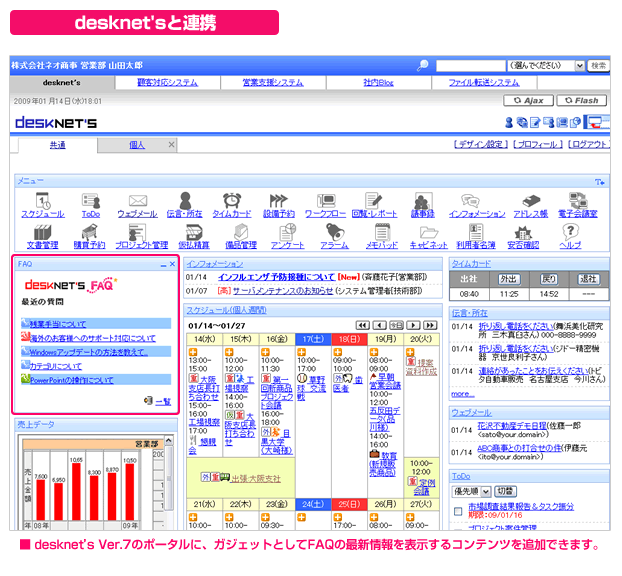Screen dimensions: 622x576
Task: Open the 備品管理 icon
Action: [x=241, y=232]
